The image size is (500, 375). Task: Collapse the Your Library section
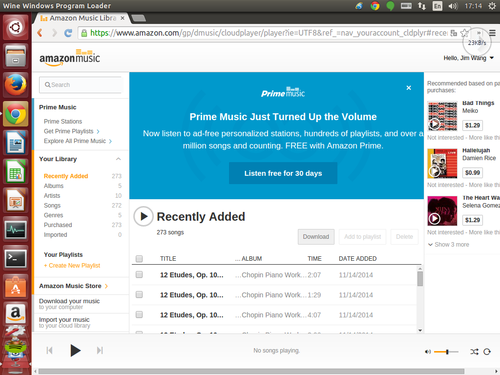coord(118,159)
